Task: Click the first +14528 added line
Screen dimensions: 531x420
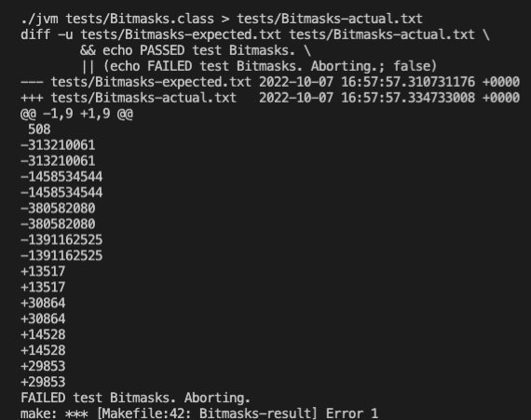Action: 43,334
